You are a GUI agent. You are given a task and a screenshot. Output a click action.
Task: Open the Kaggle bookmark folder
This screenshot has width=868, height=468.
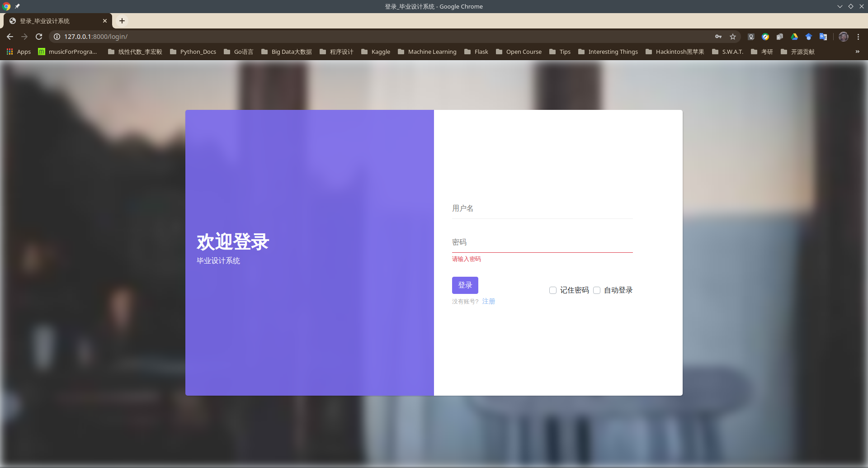376,52
